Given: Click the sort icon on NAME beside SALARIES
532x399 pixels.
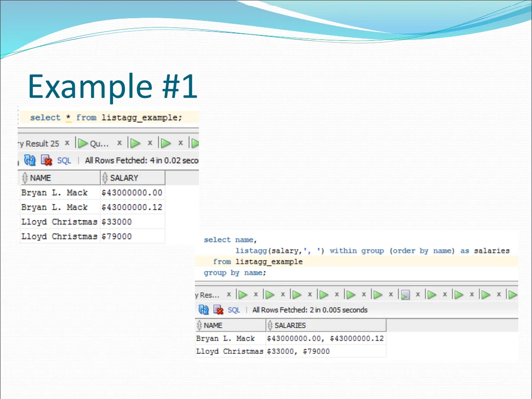Looking at the screenshot, I should (x=199, y=325).
